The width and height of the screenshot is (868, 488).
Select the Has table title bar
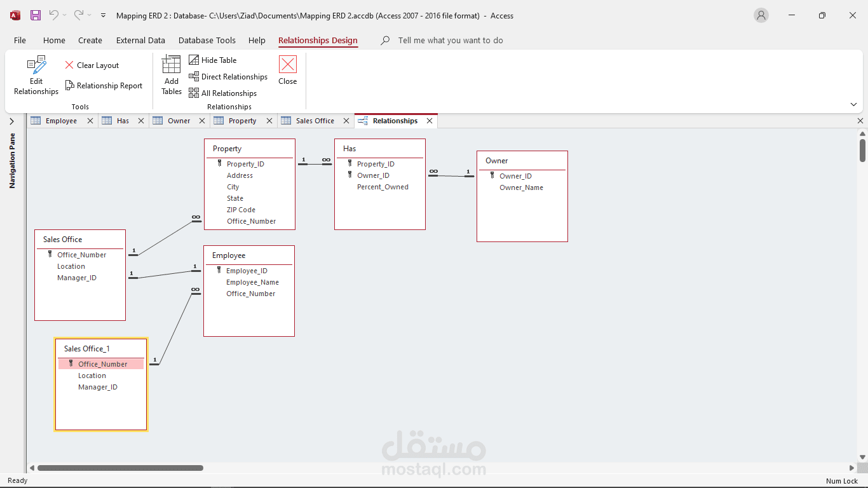(x=380, y=149)
